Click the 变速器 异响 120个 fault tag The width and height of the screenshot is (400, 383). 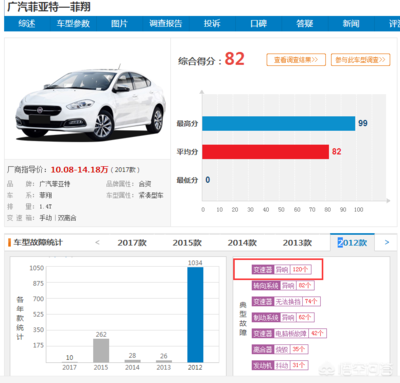point(282,269)
